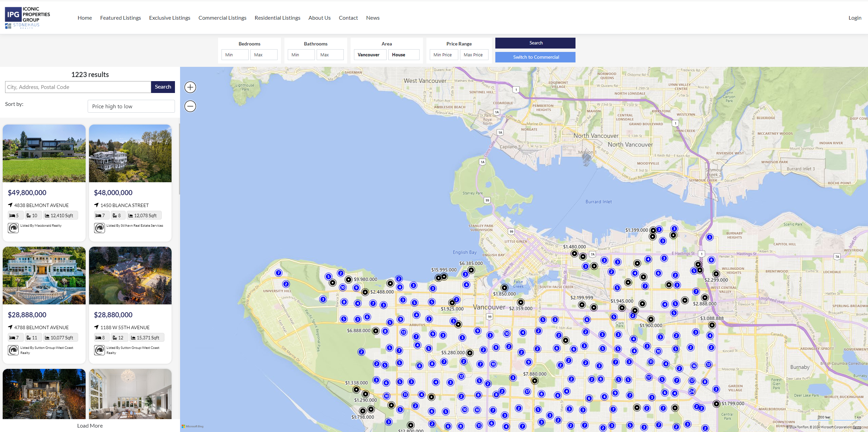Image resolution: width=868 pixels, height=432 pixels.
Task: Select the $6,888,000 map marker
Action: pyautogui.click(x=376, y=331)
